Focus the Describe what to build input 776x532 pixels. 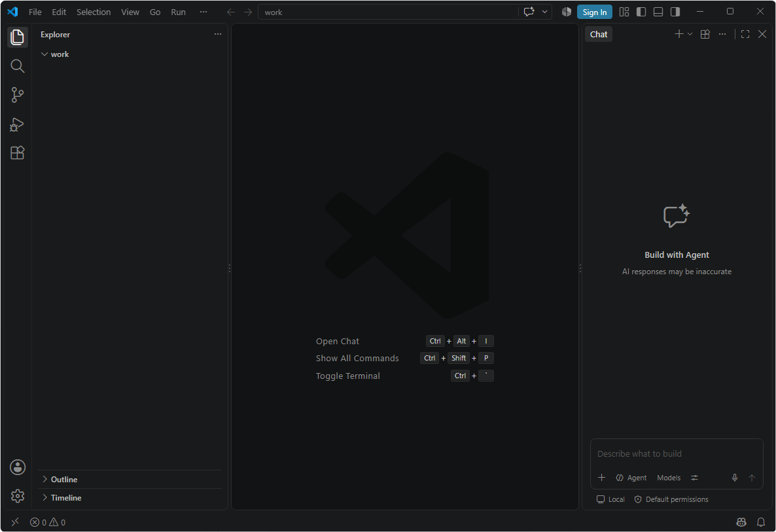pyautogui.click(x=677, y=454)
